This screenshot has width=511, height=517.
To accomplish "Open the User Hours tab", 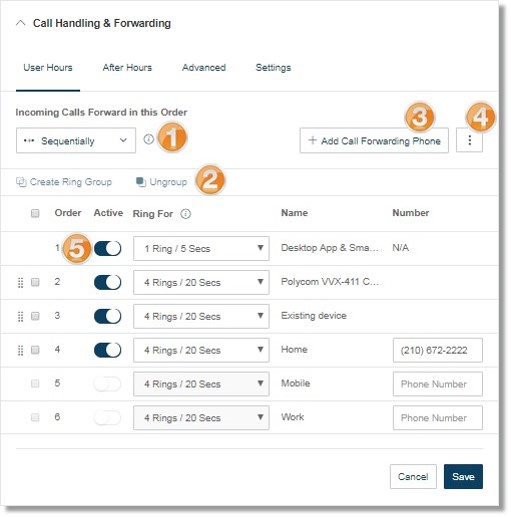I will tap(48, 68).
